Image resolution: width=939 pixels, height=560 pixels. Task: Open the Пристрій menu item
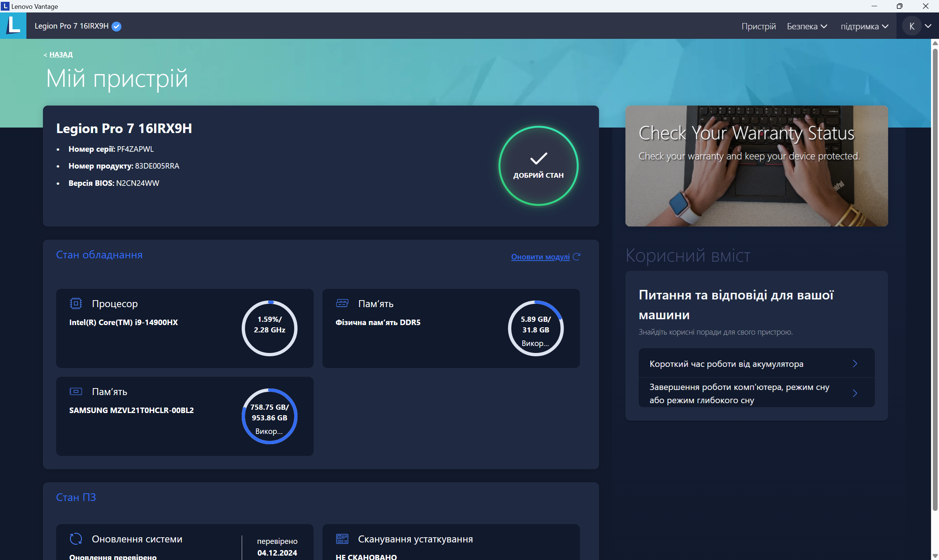pos(758,26)
